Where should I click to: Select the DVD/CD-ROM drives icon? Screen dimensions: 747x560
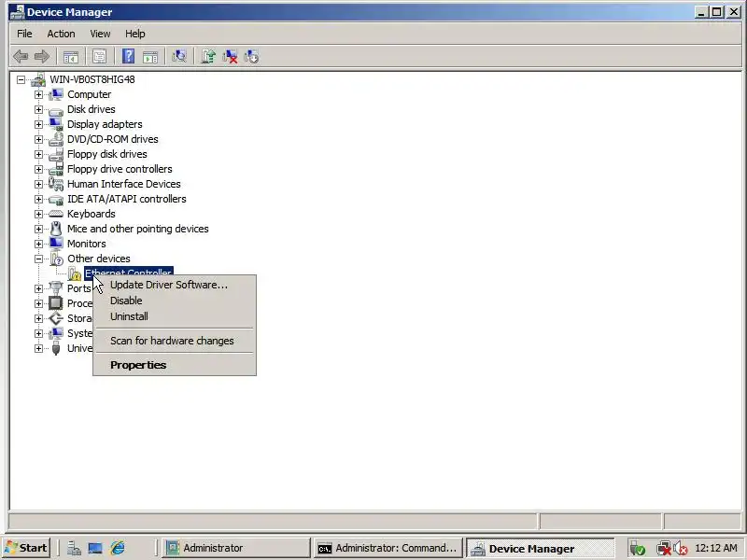[56, 139]
